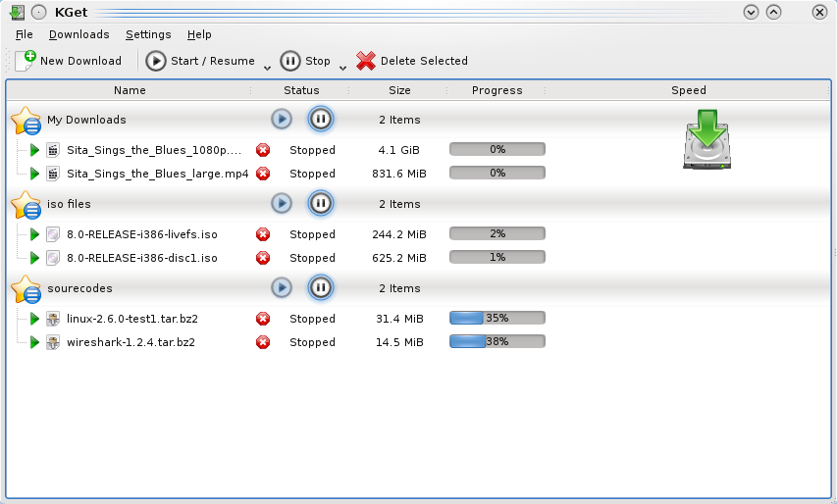Viewport: 837px width, 504px height.
Task: Click the 2% progress bar of livefs.iso
Action: click(497, 233)
